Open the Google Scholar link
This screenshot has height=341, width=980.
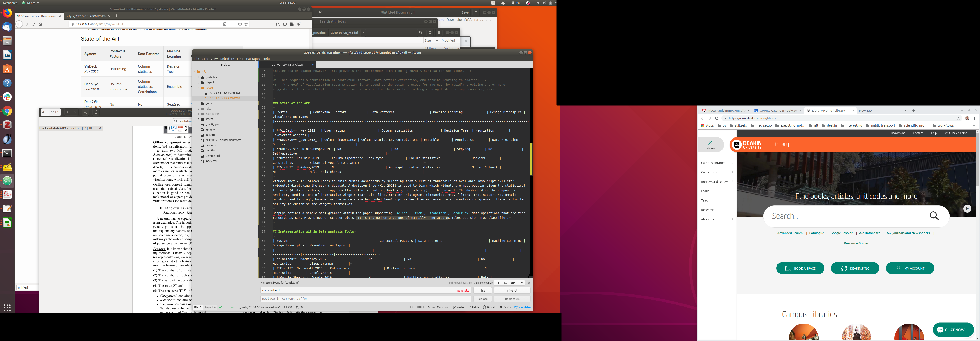[x=842, y=233]
